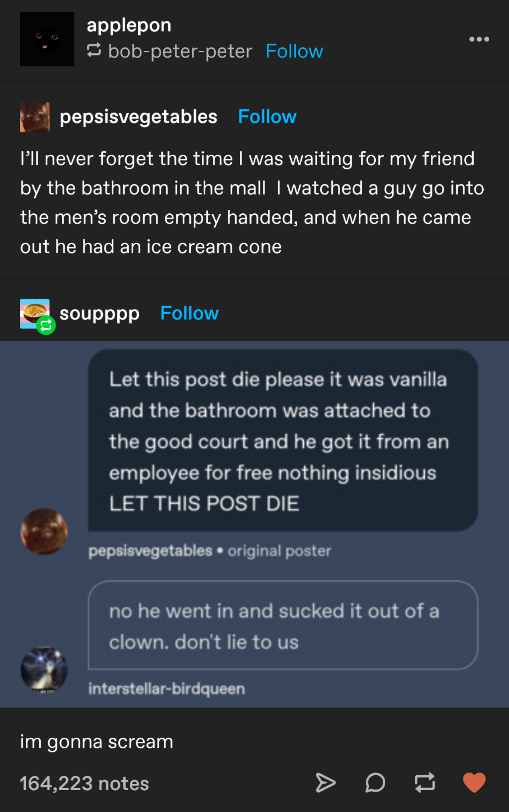Unlike the post via the red heart

(474, 783)
